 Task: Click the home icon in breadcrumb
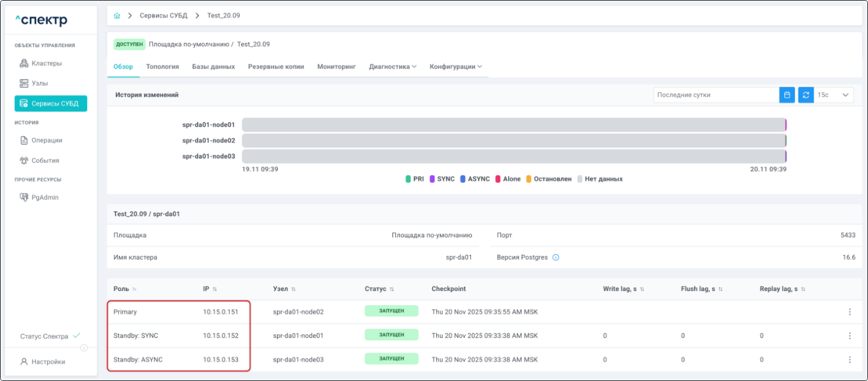(116, 16)
